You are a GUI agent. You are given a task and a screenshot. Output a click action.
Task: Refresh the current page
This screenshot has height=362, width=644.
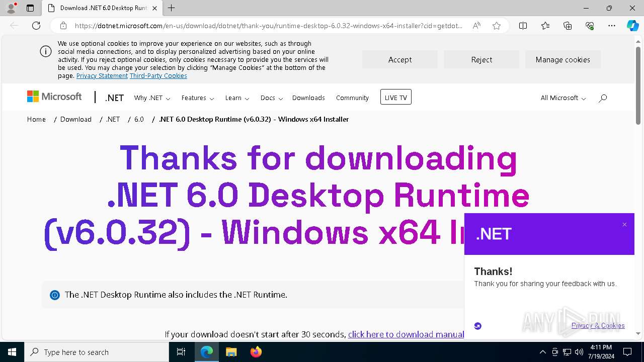(x=36, y=26)
